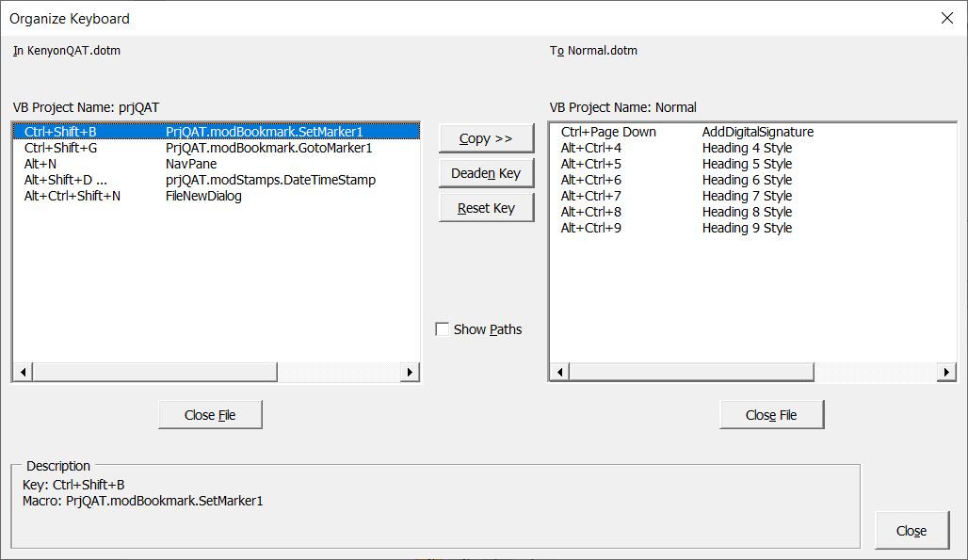Image resolution: width=968 pixels, height=560 pixels.
Task: Close the KenyonQAT.dotm file on left
Action: pos(210,415)
